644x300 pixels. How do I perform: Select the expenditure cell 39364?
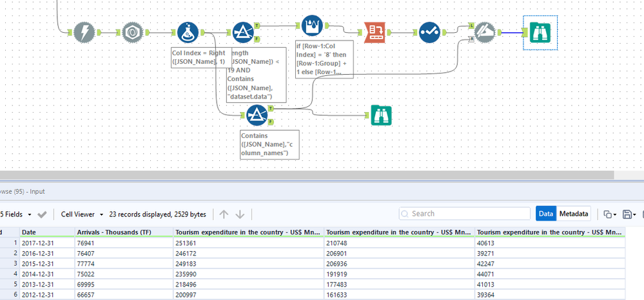click(x=550, y=294)
